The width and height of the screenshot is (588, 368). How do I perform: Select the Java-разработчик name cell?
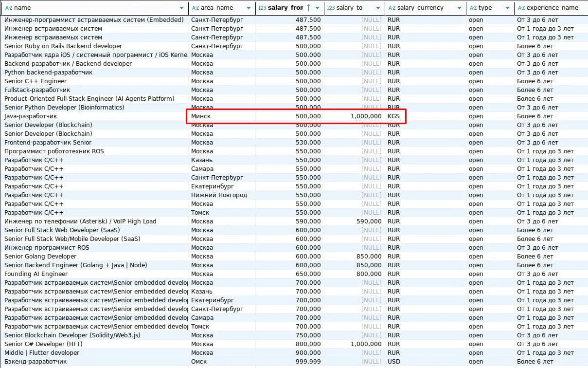coord(31,116)
